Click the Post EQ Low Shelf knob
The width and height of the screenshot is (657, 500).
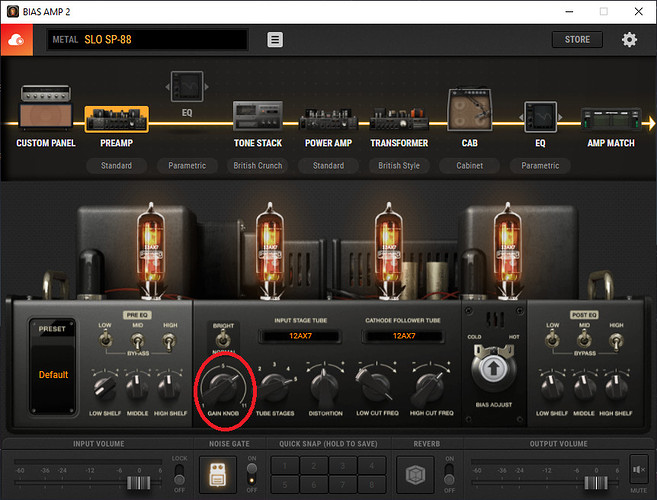551,387
